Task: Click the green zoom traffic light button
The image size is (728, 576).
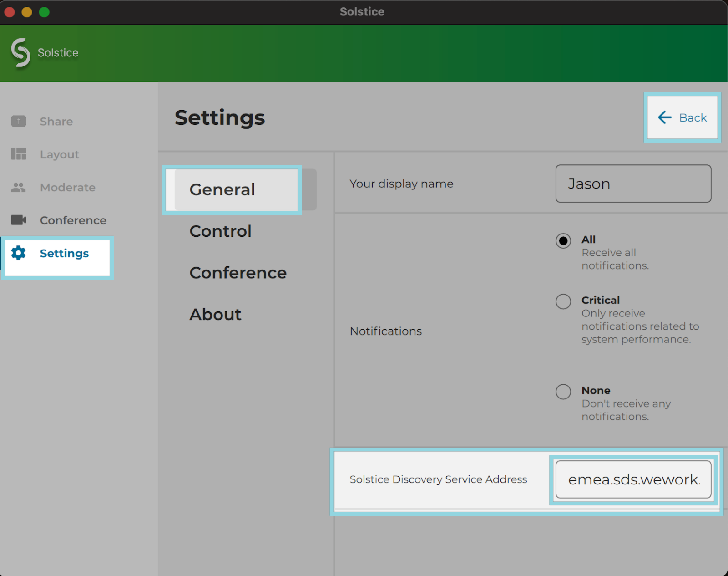Action: 44,12
